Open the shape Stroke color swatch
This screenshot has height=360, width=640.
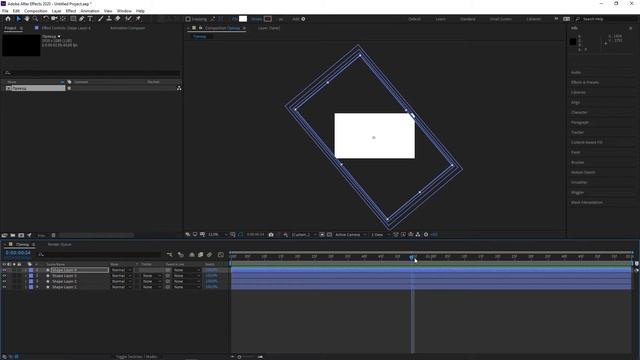click(x=268, y=19)
